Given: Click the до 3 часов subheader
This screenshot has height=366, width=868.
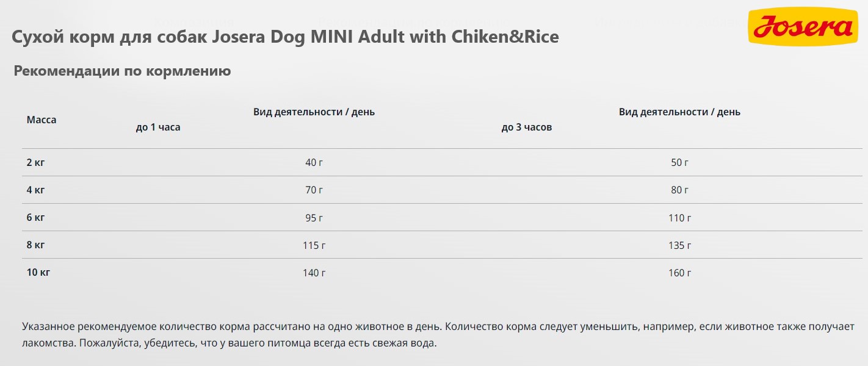Looking at the screenshot, I should click(527, 127).
